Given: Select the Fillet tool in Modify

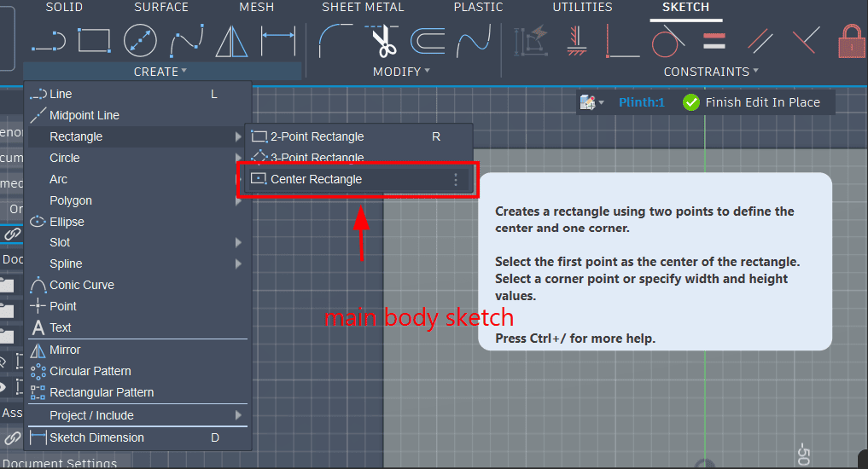Looking at the screenshot, I should 335,40.
